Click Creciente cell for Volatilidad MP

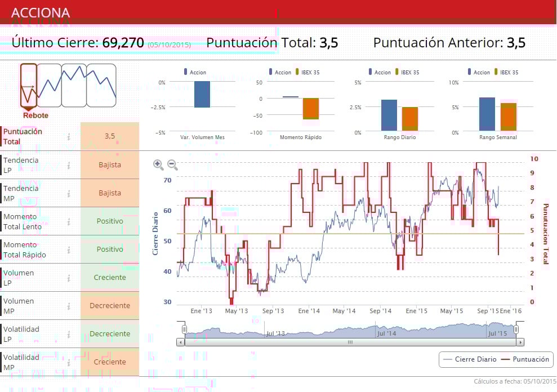(x=110, y=362)
